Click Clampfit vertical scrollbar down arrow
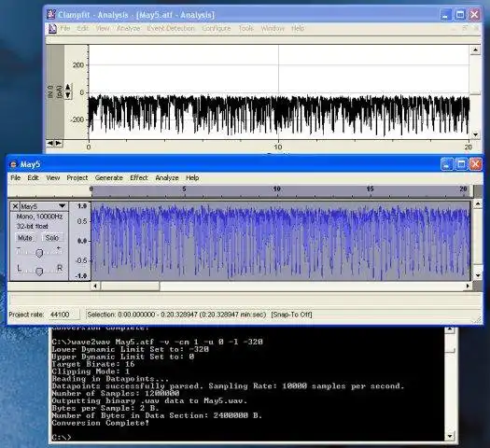Viewport: 490px width, 448px height. pos(475,135)
